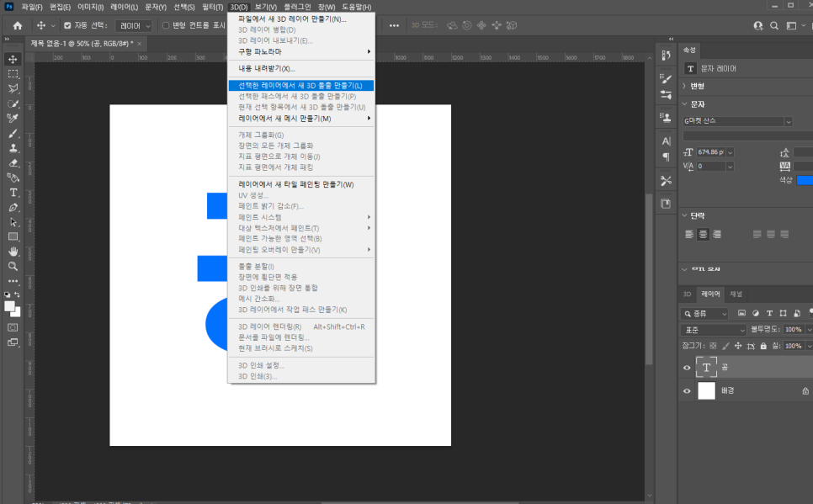
Task: Toggle Quick Mask mode
Action: [13, 327]
